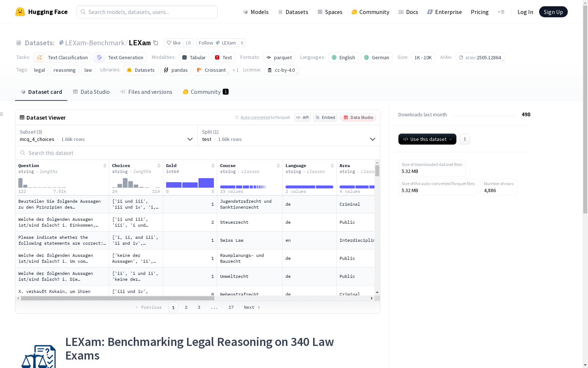The image size is (588, 368).
Task: Open the Pricing navigation item
Action: 480,12
